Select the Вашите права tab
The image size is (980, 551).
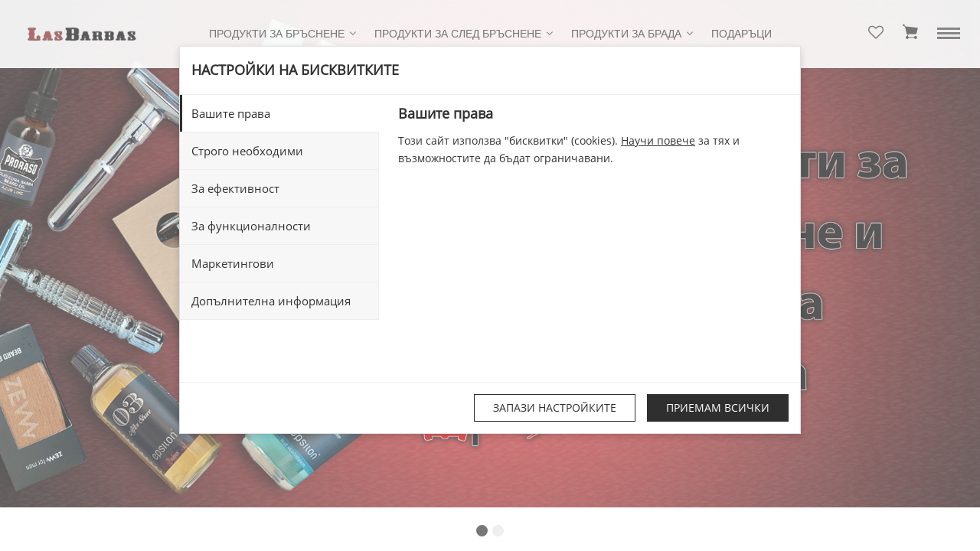279,113
